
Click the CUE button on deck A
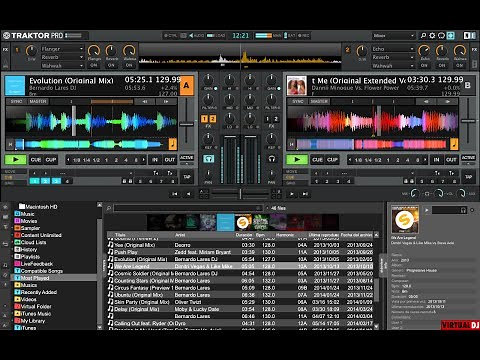(36, 160)
